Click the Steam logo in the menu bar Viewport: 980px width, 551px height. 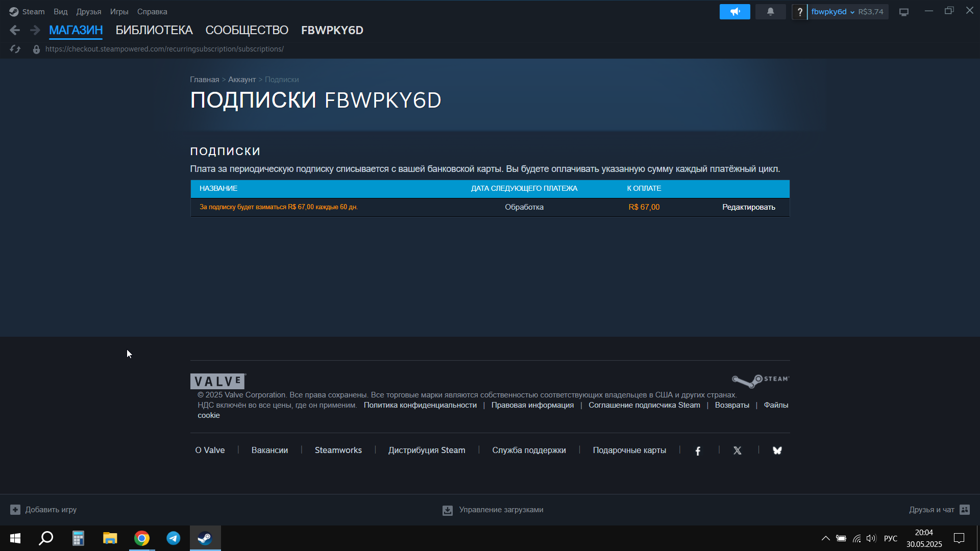click(14, 12)
